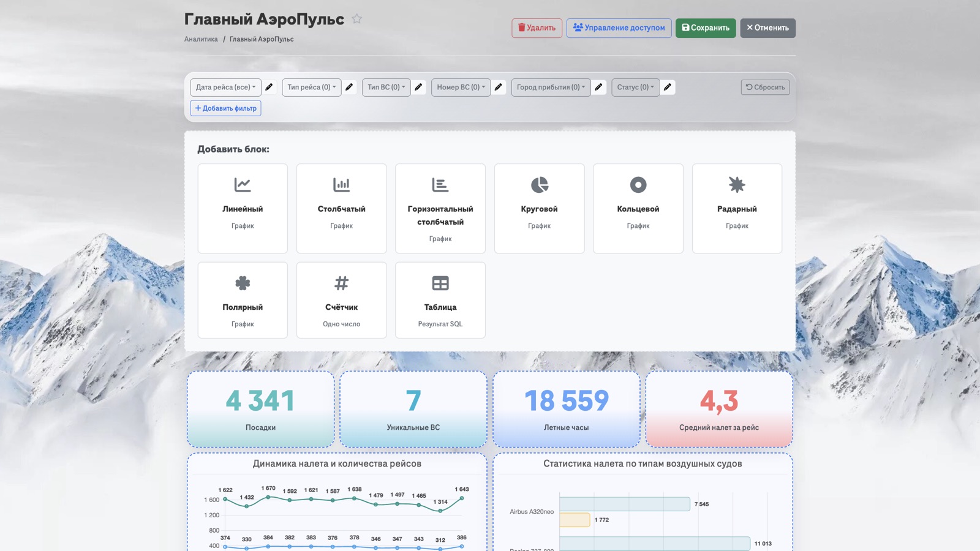Image resolution: width=980 pixels, height=551 pixels.
Task: Open the Тип рейса (0) filter dropdown
Action: tap(312, 87)
